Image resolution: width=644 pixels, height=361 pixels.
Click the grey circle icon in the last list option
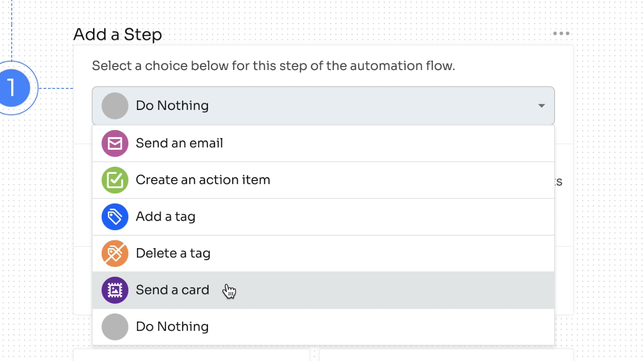pos(115,327)
